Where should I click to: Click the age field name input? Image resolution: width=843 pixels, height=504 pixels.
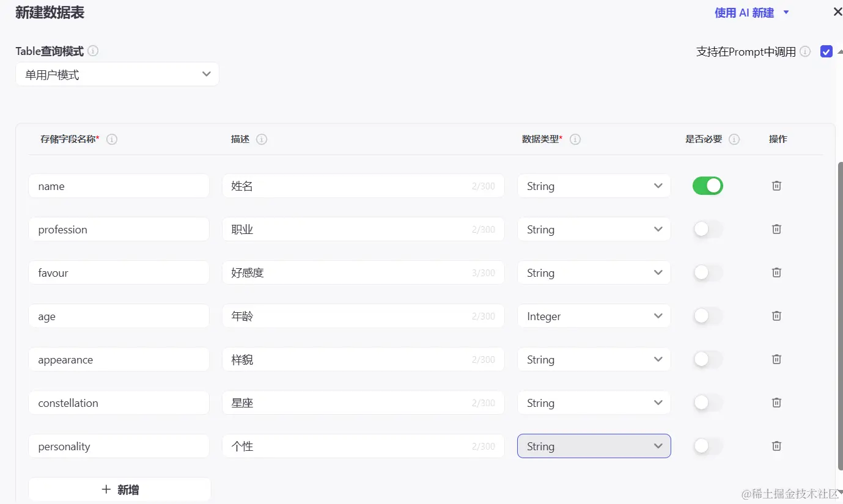pos(119,316)
